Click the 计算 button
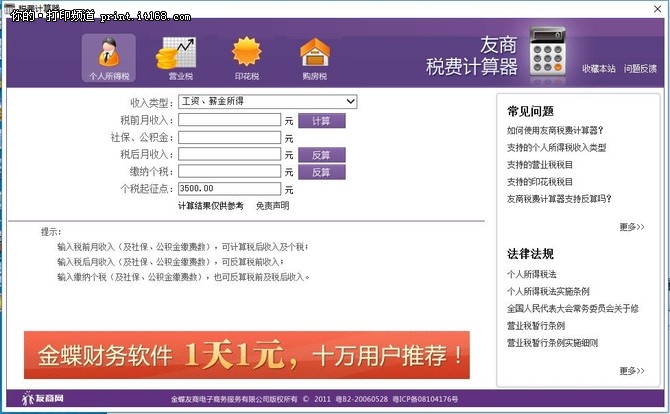This screenshot has height=414, width=670. (x=322, y=121)
